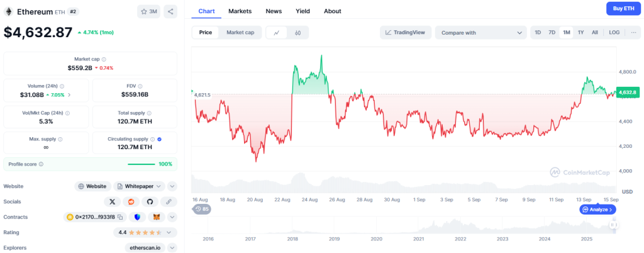Switch to the Markets tab

(240, 11)
